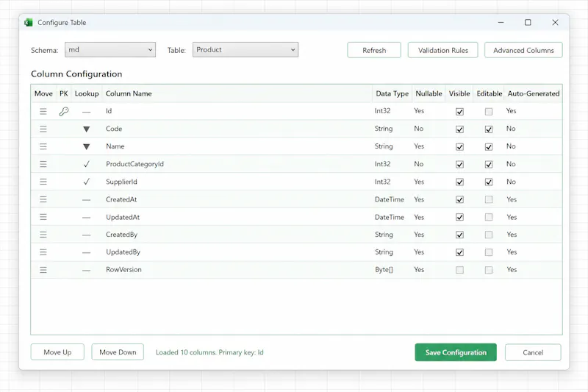Click the 'Loaded 10 columns' status text
The width and height of the screenshot is (588, 392).
209,352
